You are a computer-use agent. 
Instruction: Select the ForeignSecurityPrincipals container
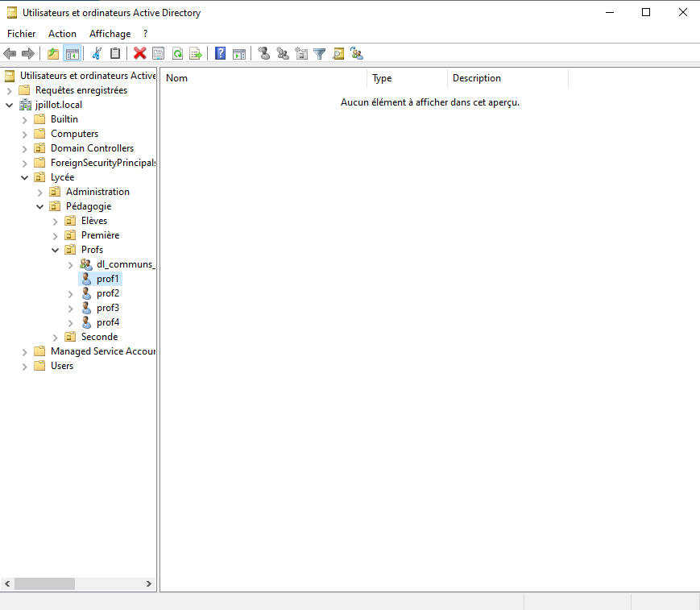pyautogui.click(x=103, y=163)
